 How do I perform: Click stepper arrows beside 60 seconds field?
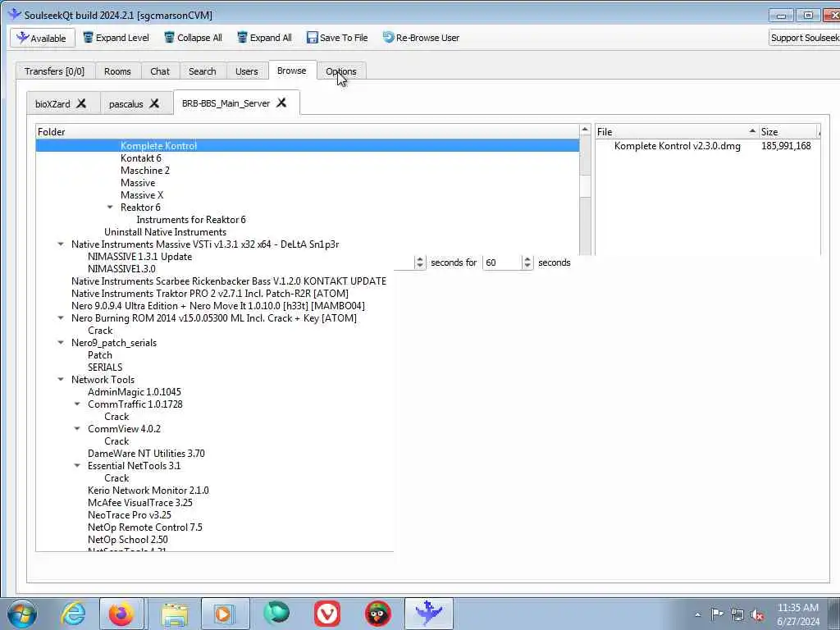click(527, 262)
